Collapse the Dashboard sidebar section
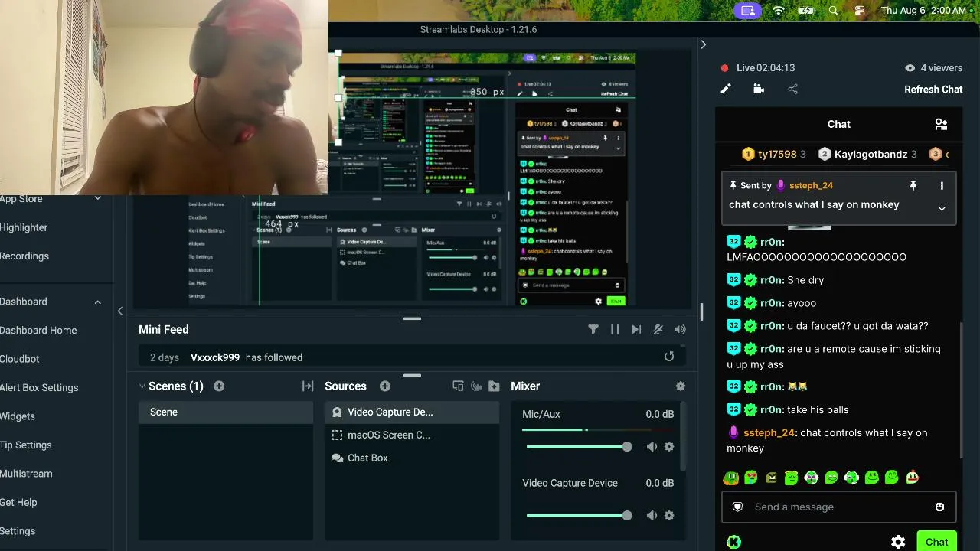 (97, 302)
